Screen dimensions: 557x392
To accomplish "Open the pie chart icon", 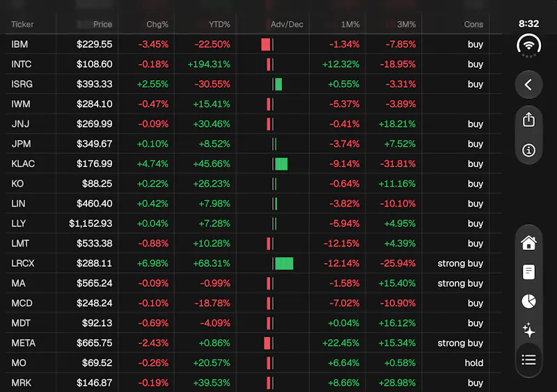I will 528,301.
